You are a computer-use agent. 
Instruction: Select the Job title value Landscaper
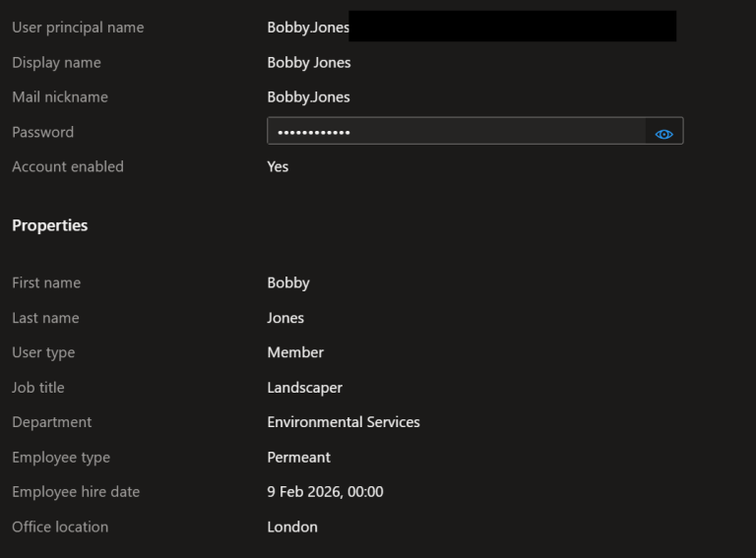[305, 388]
